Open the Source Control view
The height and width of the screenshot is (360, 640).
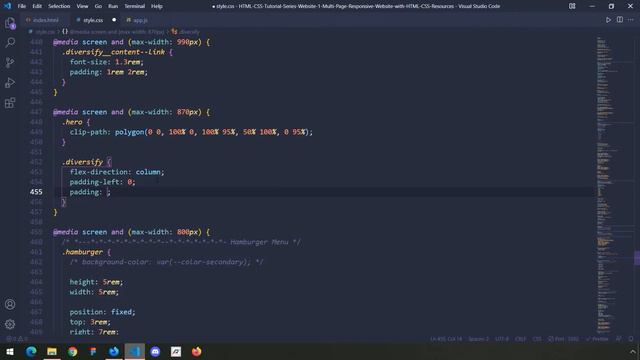pos(10,62)
